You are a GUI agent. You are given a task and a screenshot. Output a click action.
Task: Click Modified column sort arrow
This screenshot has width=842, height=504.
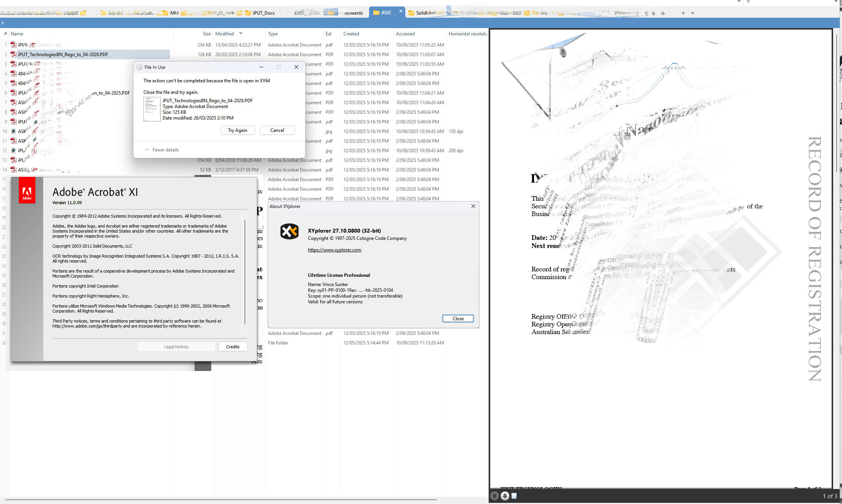pyautogui.click(x=241, y=33)
